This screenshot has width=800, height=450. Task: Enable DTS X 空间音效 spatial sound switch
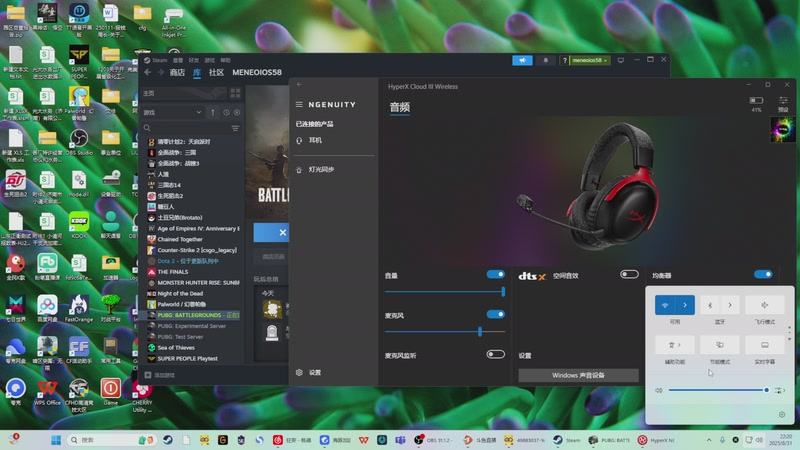point(629,274)
